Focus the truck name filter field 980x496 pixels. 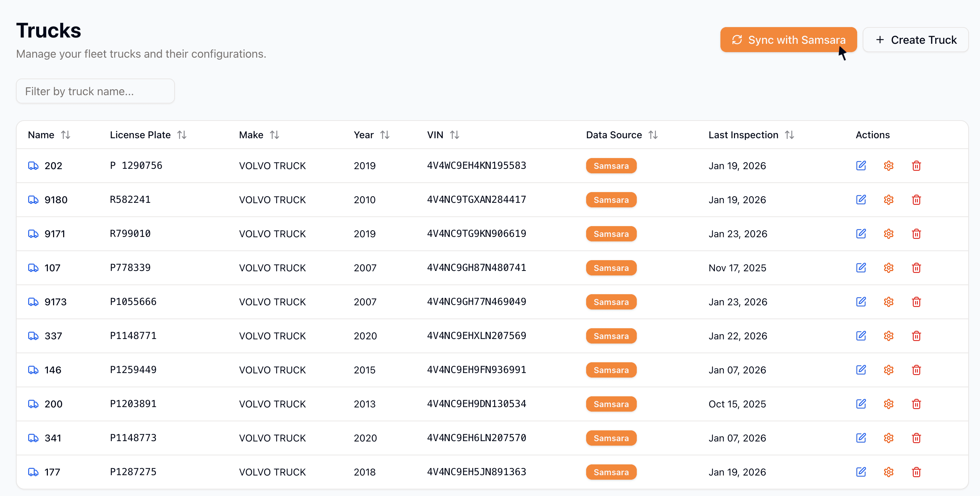tap(95, 91)
